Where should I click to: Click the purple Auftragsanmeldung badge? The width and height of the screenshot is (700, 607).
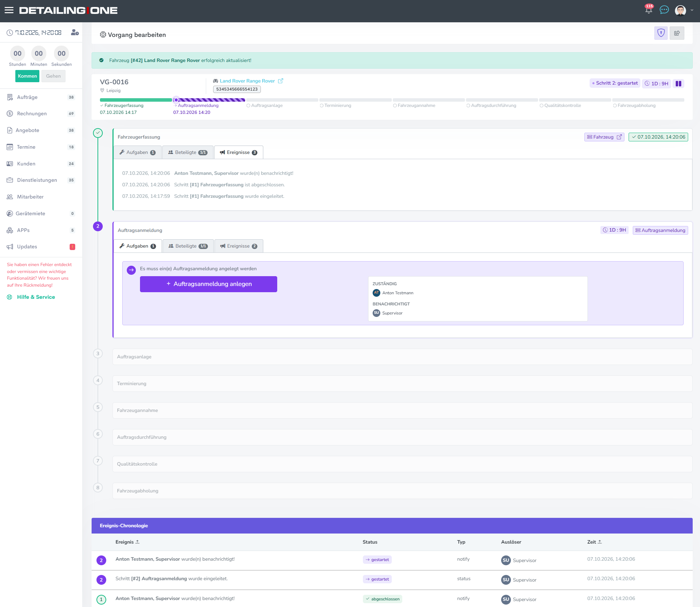point(660,230)
